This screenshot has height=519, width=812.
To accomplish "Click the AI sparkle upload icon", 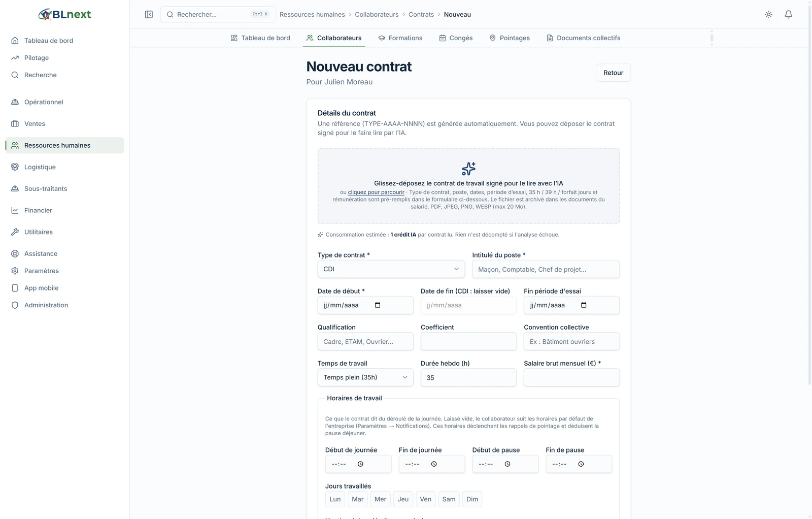I will click(468, 169).
